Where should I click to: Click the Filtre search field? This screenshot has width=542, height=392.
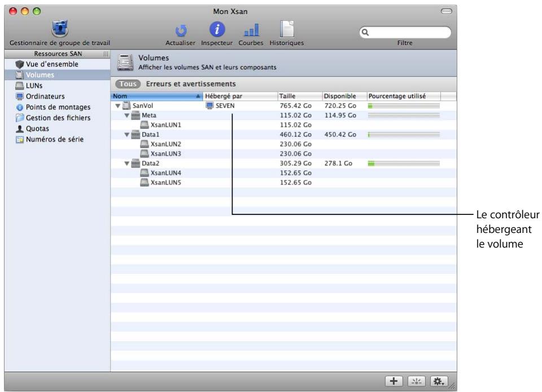(x=405, y=33)
